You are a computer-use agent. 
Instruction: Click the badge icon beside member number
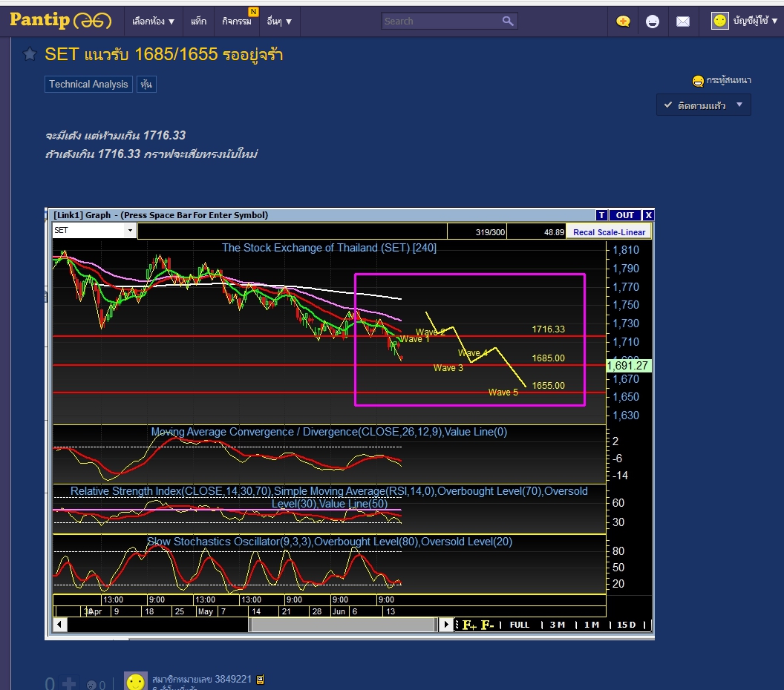coord(260,680)
